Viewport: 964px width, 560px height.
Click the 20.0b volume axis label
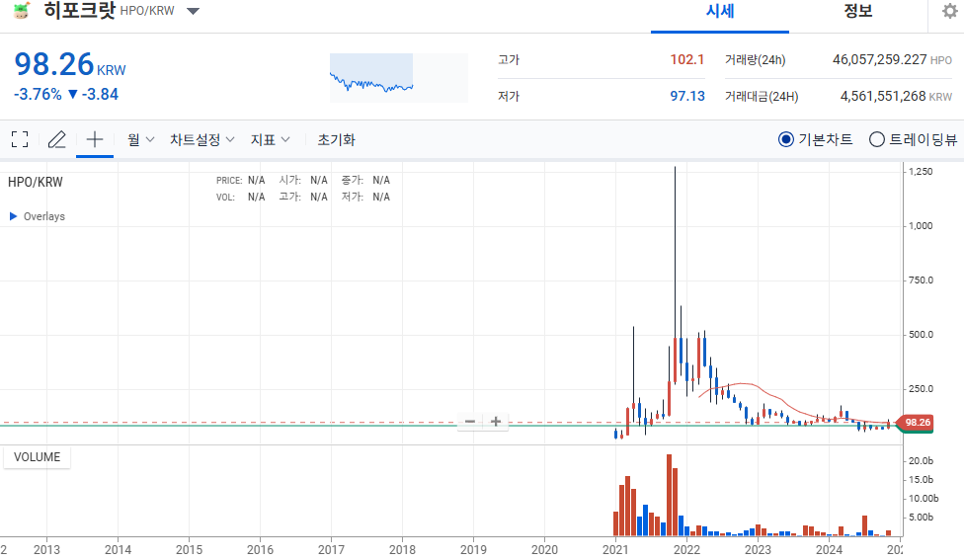click(x=921, y=460)
